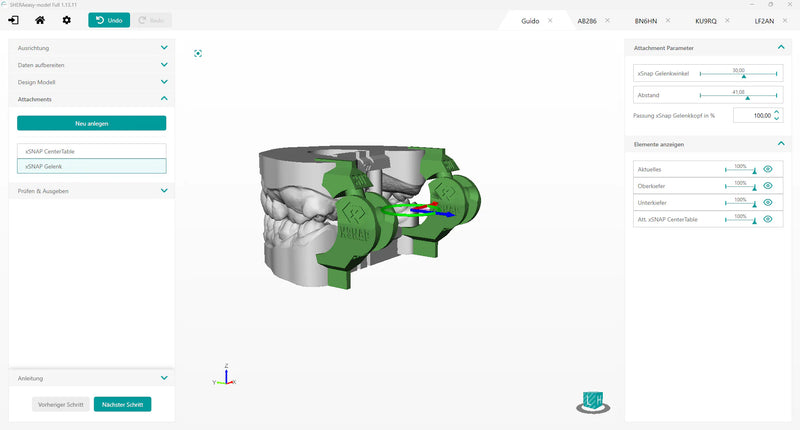Expand the Daten aufbereiten section
The image size is (800, 430).
click(92, 65)
